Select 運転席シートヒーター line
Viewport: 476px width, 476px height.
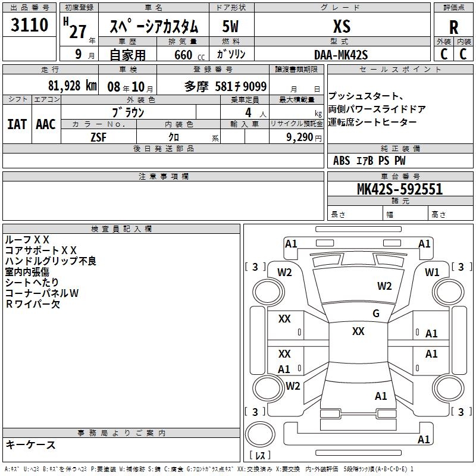372,122
